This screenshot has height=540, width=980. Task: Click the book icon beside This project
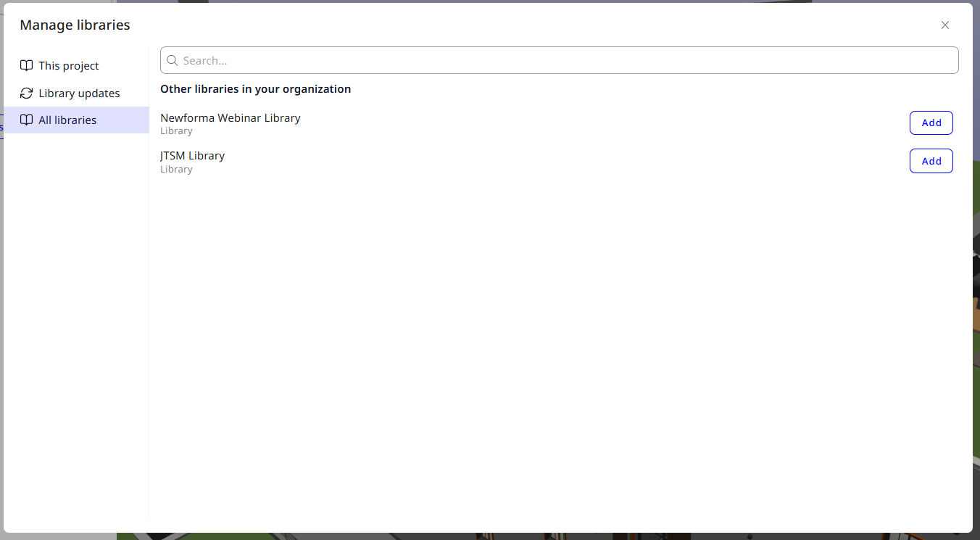[26, 65]
